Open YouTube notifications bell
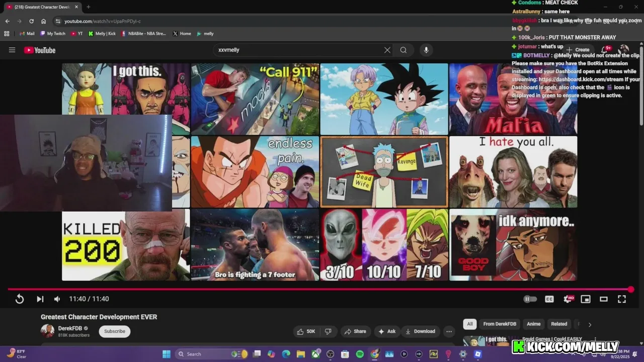 [x=605, y=50]
